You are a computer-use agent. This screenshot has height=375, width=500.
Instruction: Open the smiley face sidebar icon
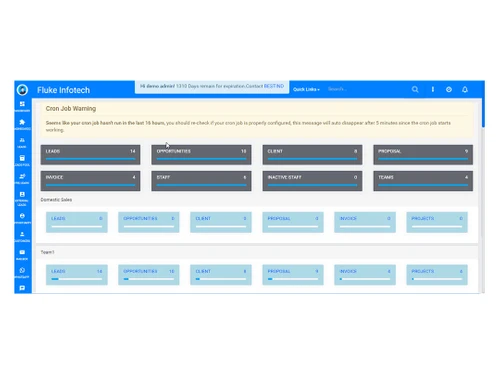22,216
